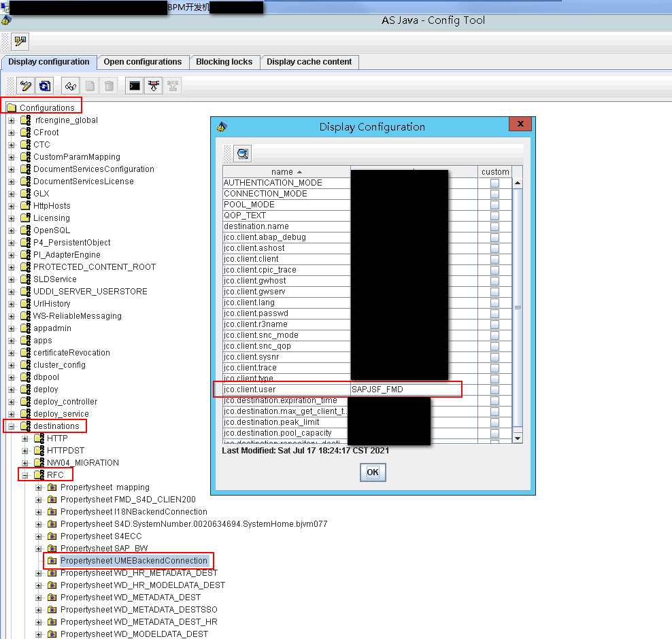Click the connect/edit toolbar icon above the tabs
This screenshot has height=639, width=672.
tap(20, 41)
